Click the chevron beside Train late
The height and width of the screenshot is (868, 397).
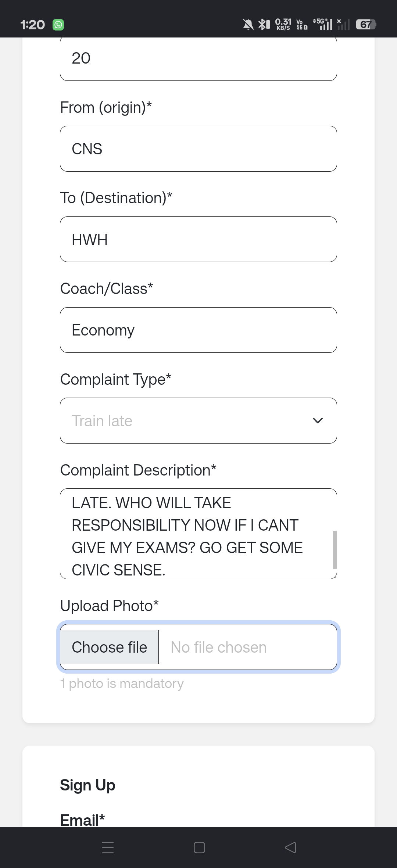318,420
